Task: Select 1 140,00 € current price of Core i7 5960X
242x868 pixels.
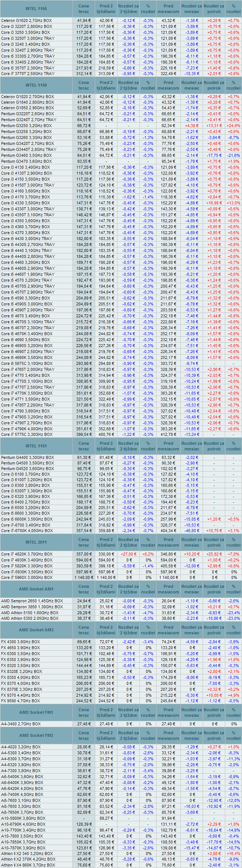Action: pos(84,577)
